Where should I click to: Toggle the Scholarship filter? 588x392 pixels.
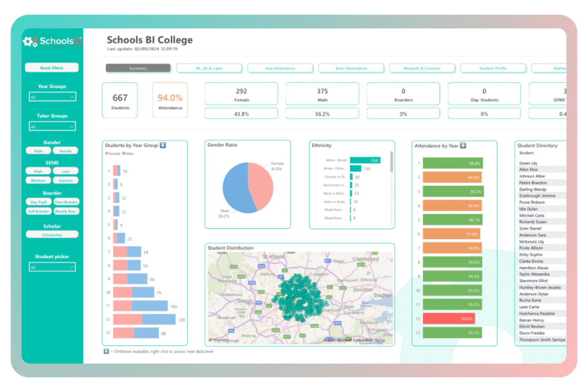[52, 235]
